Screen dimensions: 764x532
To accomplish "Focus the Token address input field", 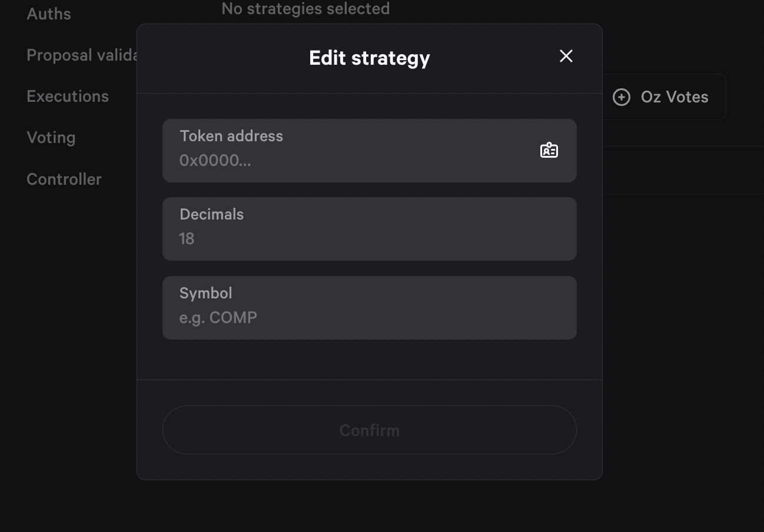I will click(x=353, y=160).
